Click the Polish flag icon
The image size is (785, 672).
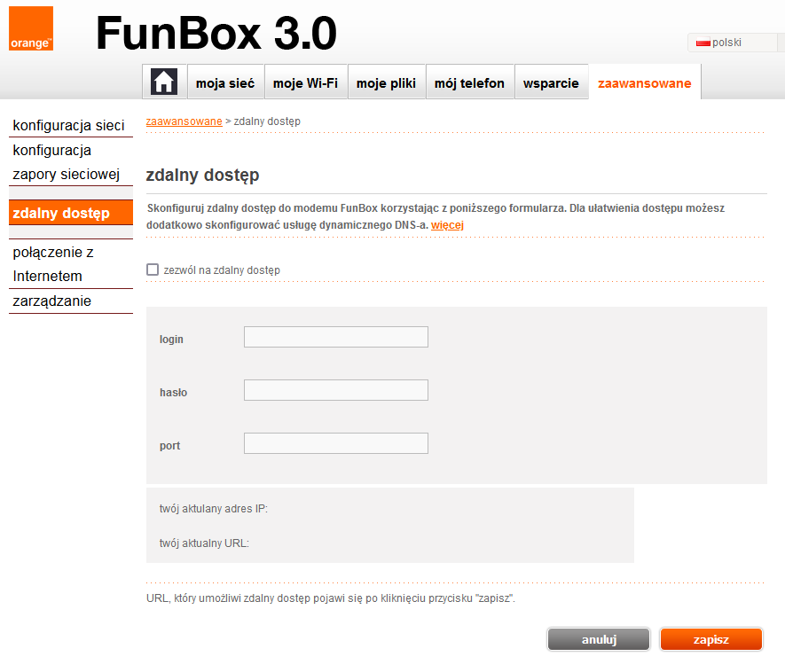(703, 43)
